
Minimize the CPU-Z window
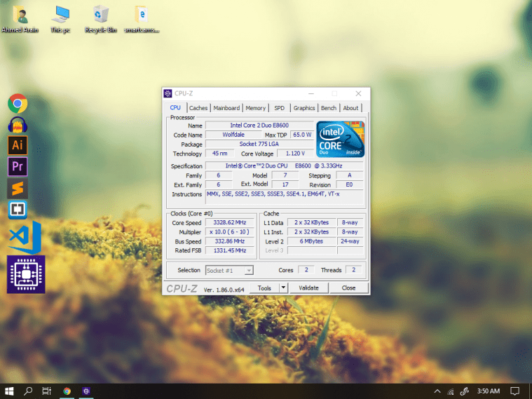click(311, 93)
